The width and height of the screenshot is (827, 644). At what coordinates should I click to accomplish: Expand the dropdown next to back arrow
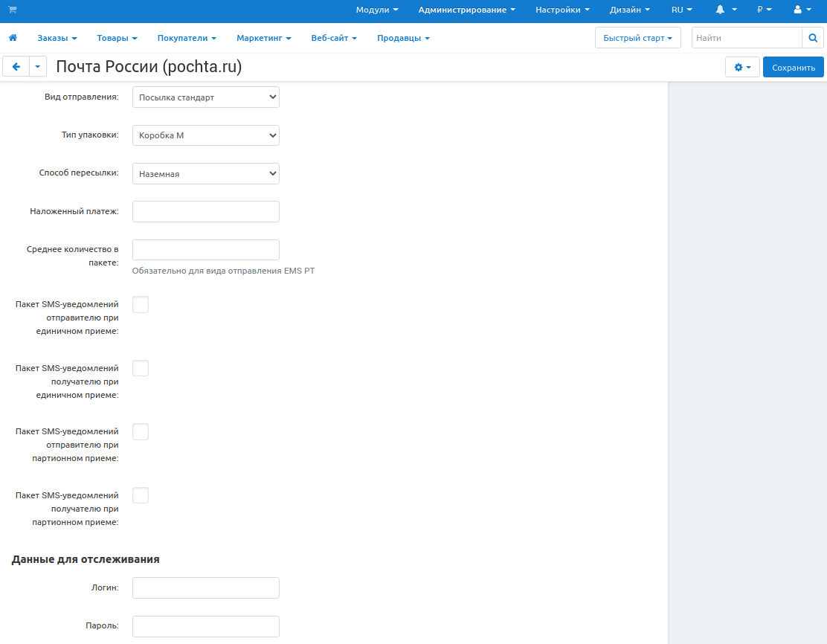click(x=37, y=67)
